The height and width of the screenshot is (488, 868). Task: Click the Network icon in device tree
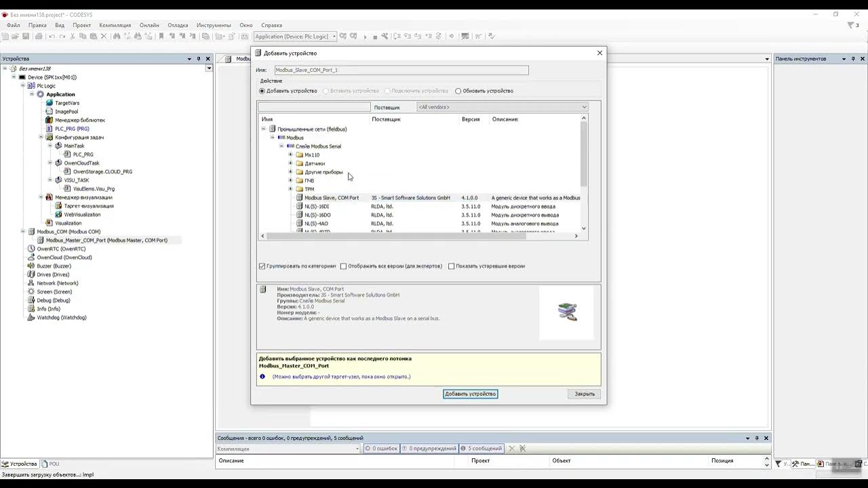pyautogui.click(x=31, y=283)
